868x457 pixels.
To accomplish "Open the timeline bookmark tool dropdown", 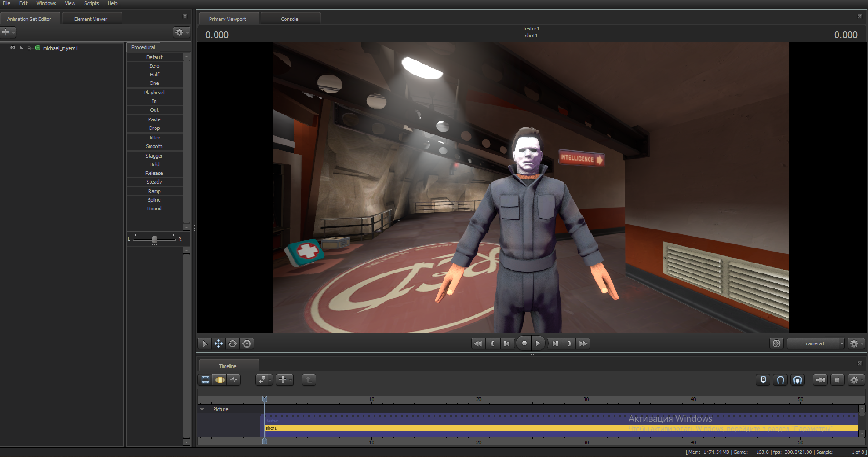I will point(264,380).
